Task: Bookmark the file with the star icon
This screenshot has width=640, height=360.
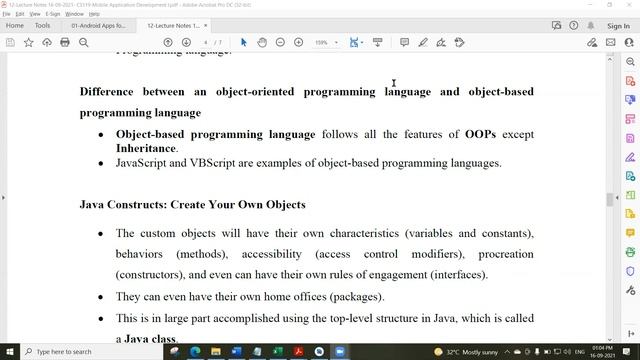Action: point(29,42)
